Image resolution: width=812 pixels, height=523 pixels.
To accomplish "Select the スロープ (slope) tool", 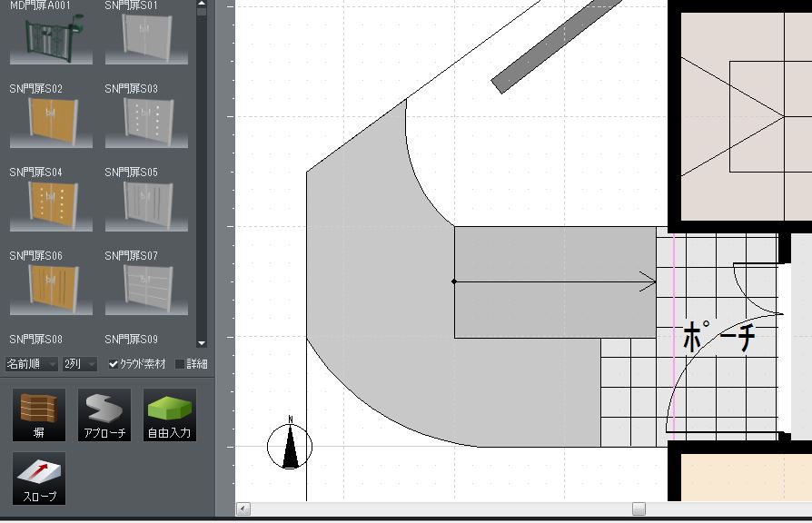I will click(38, 479).
